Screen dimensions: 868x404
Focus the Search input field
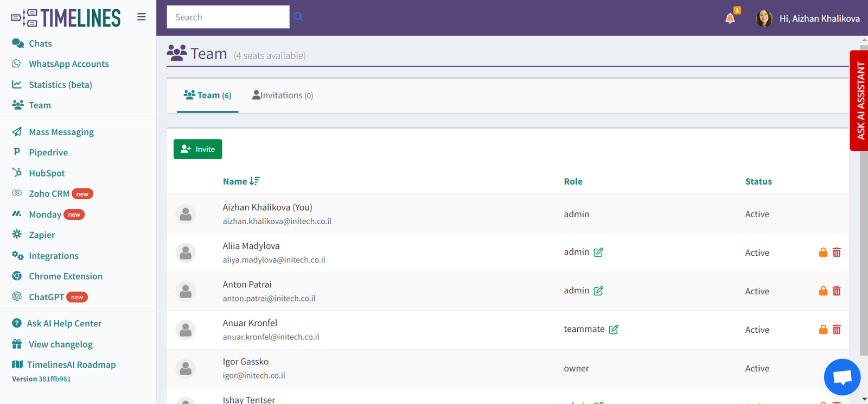pyautogui.click(x=228, y=17)
